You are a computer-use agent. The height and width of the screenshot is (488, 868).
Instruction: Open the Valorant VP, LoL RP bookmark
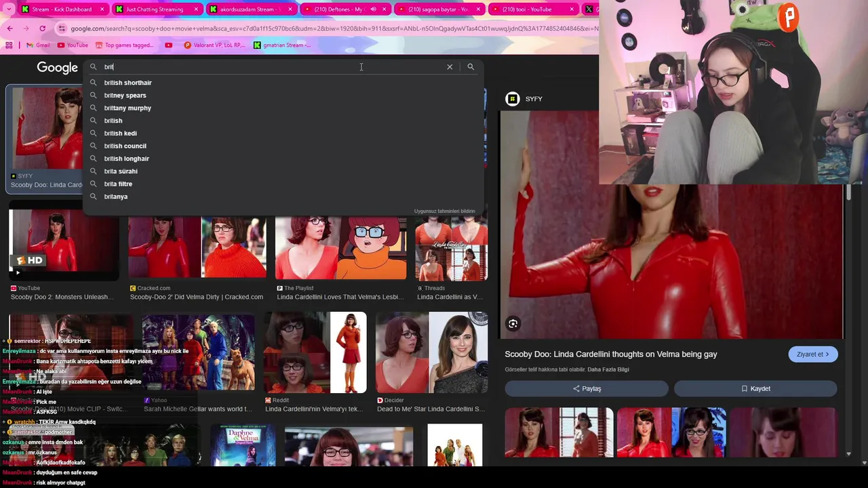[214, 45]
